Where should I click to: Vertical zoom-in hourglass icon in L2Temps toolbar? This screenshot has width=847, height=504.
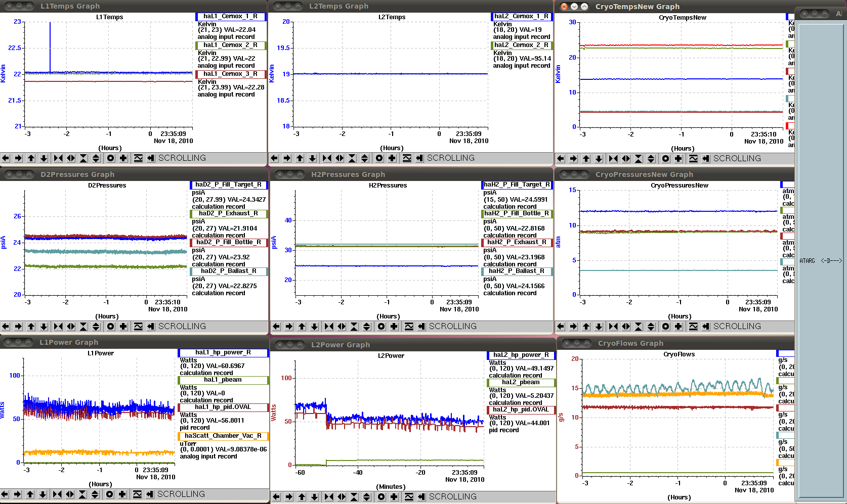tap(352, 158)
